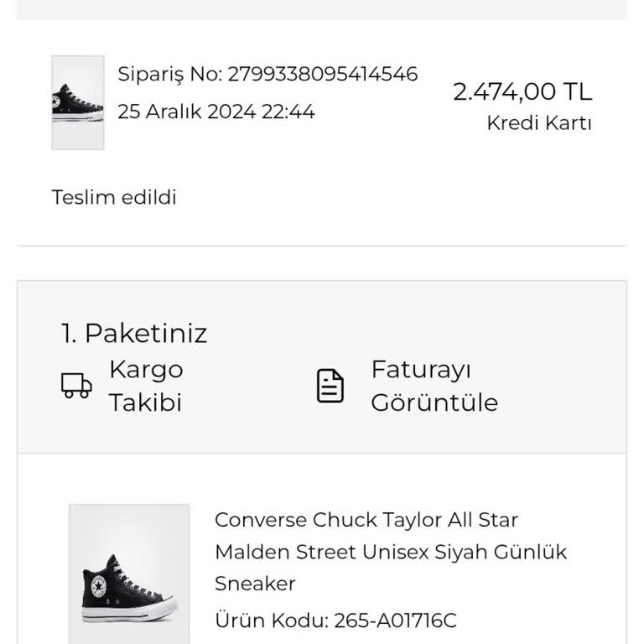Screen dimensions: 644x644
Task: Open the Faturayı Görüntüle link
Action: click(434, 386)
